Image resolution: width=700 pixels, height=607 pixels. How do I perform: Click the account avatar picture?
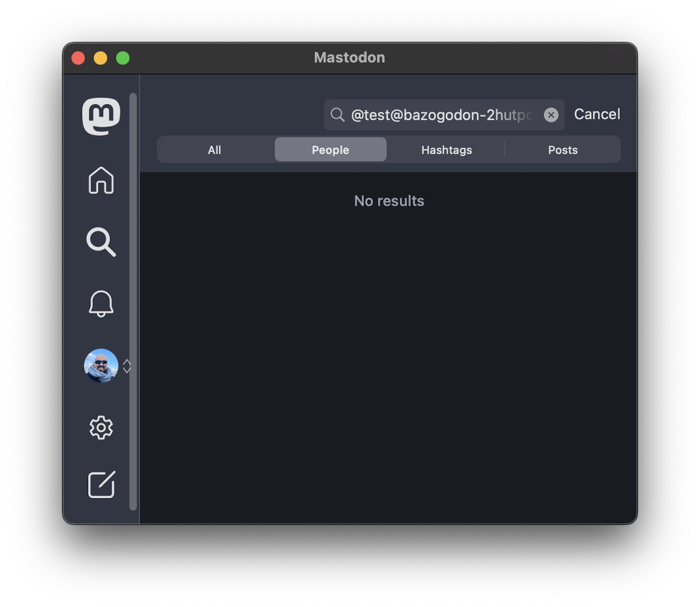(101, 366)
